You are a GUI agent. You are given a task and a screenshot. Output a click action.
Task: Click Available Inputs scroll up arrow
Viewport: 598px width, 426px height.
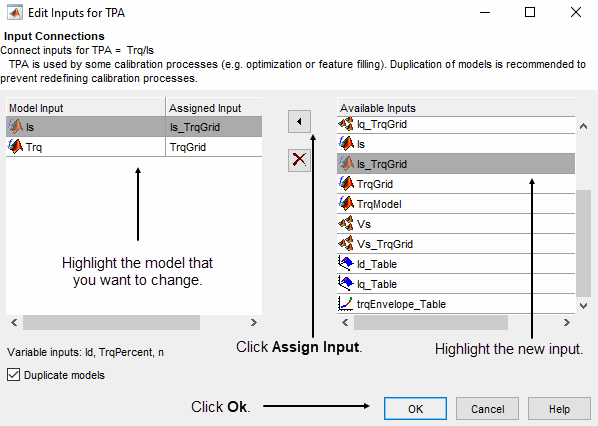click(x=583, y=126)
